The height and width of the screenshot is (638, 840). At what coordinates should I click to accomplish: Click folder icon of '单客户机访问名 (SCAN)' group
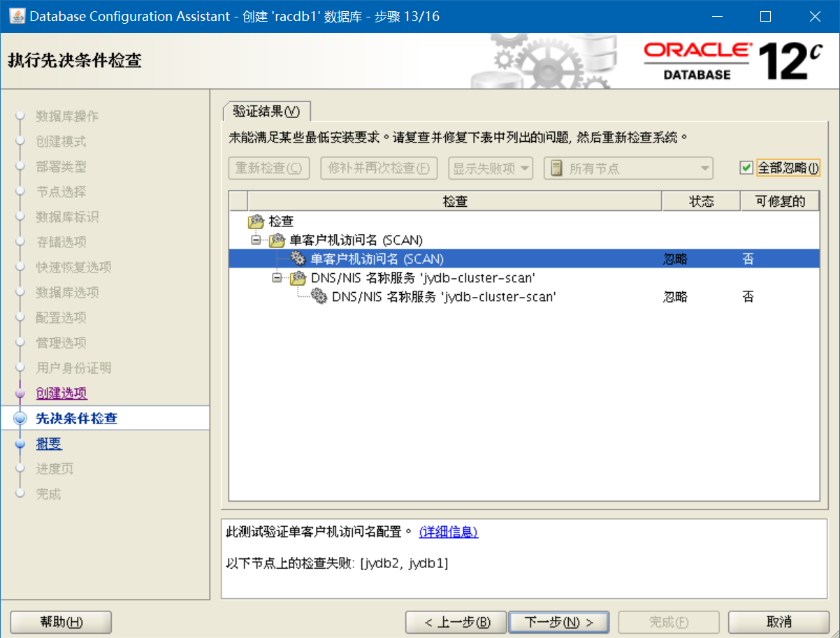pyautogui.click(x=277, y=240)
